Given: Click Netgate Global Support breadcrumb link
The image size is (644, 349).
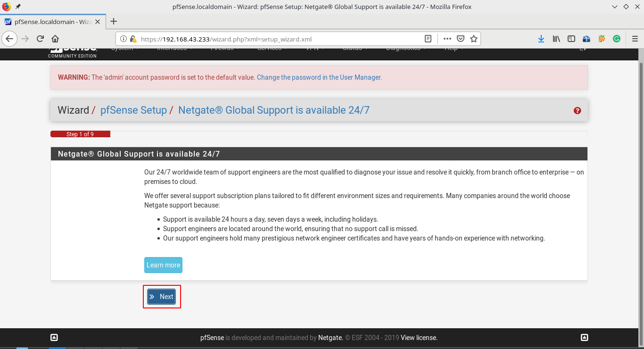Looking at the screenshot, I should pos(274,110).
